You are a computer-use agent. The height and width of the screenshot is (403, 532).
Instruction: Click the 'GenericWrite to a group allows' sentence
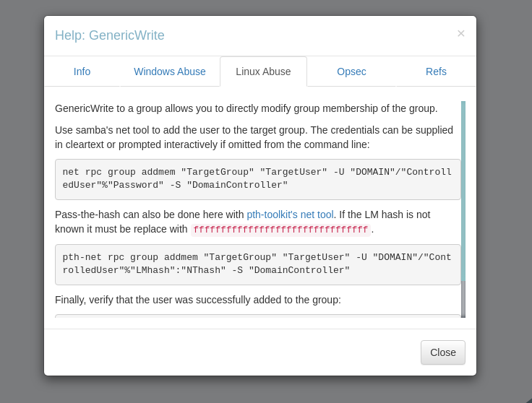coord(246,108)
